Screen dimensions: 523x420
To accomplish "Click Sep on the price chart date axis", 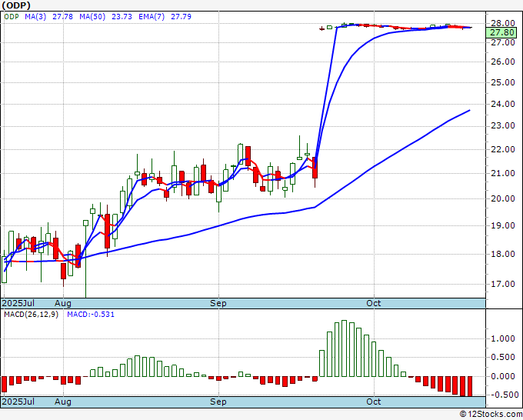I will pyautogui.click(x=218, y=303).
